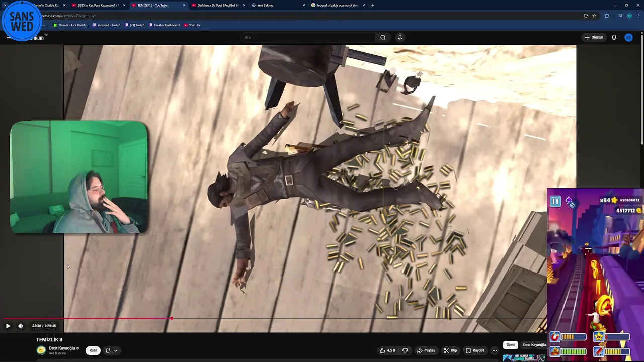
Task: Open the Dost Kayaoğlu channel link
Action: (62, 348)
